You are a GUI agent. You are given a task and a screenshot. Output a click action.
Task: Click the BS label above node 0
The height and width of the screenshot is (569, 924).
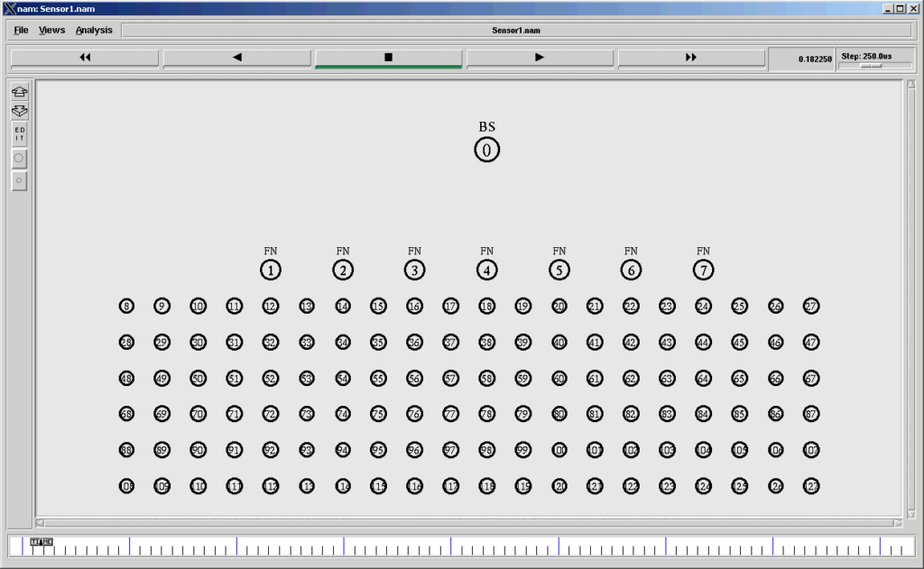click(x=486, y=126)
